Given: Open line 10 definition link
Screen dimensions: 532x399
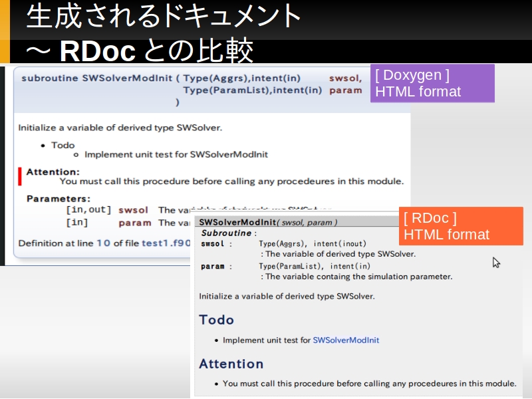Looking at the screenshot, I should click(x=103, y=243).
